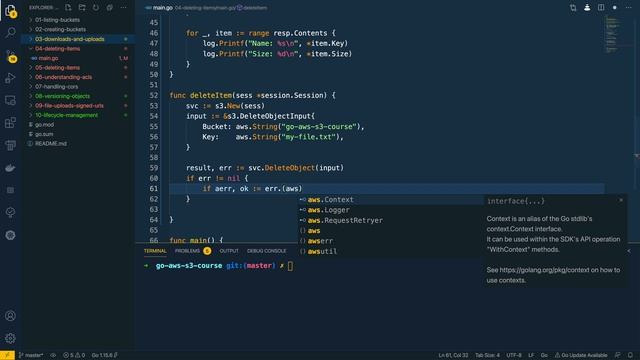Click the notifications bell in status bar
The height and width of the screenshot is (360, 640).
tap(630, 355)
